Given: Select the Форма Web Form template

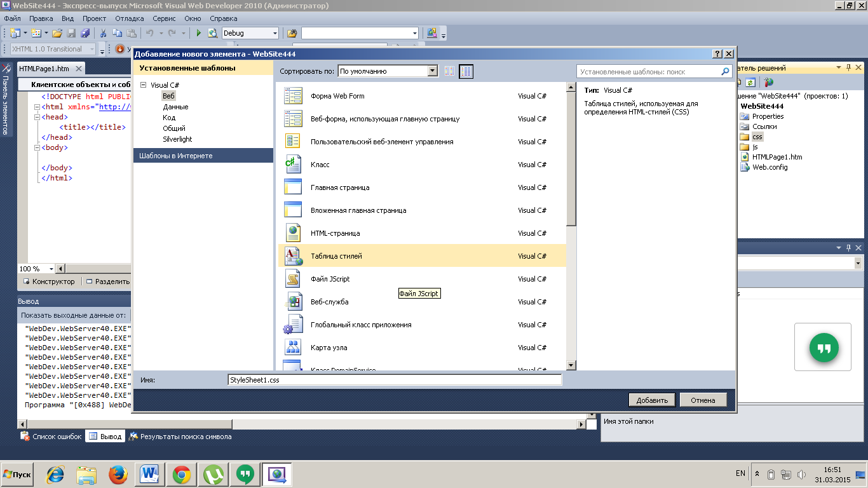Looking at the screenshot, I should [422, 96].
